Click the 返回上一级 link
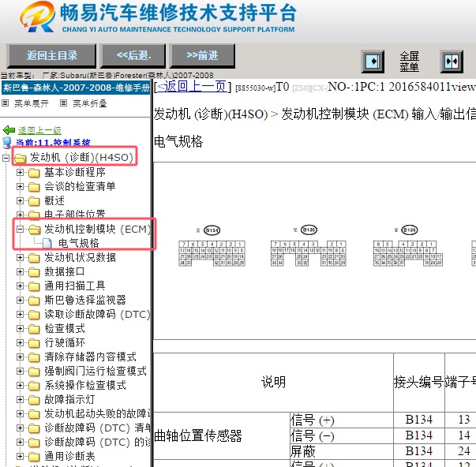 (39, 130)
